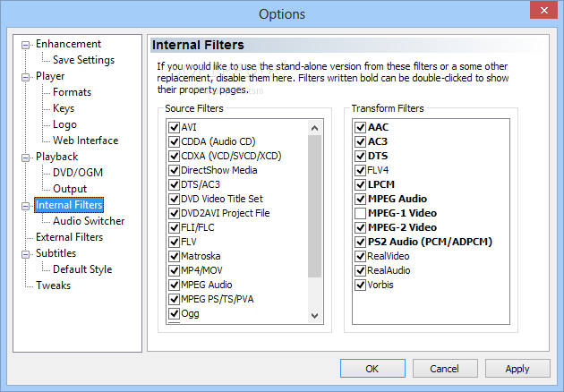Close the Options dialog with the X
Viewport: 564px width, 392px height.
[544, 11]
